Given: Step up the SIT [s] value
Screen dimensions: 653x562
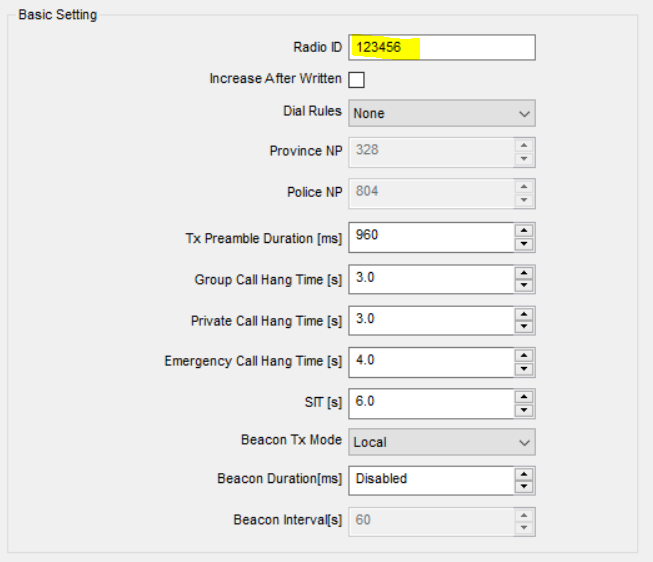Looking at the screenshot, I should [524, 397].
